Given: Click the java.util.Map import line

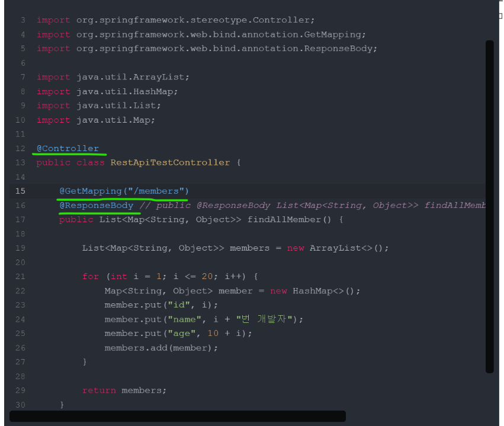Looking at the screenshot, I should click(96, 120).
